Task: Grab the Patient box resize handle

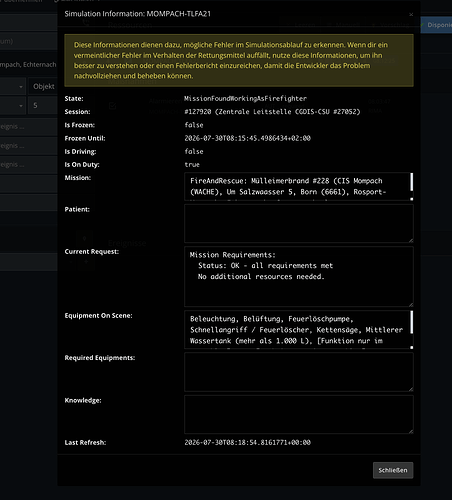Action: pos(411,240)
